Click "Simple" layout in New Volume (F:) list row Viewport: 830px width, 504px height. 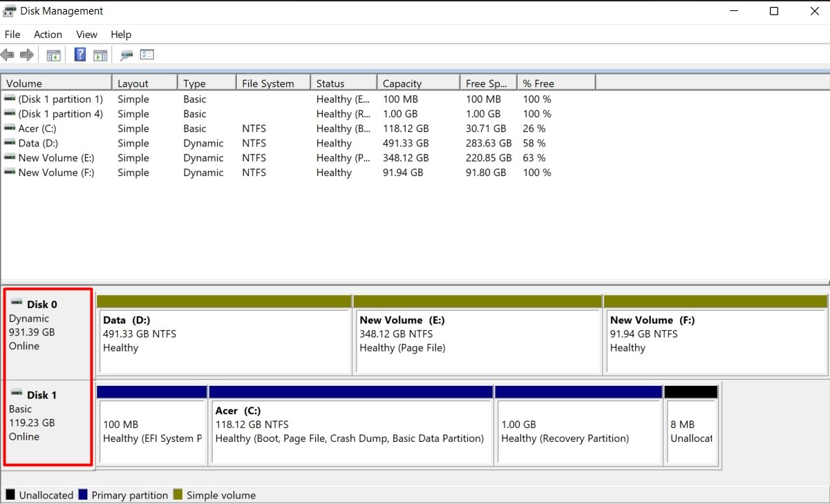pyautogui.click(x=133, y=173)
